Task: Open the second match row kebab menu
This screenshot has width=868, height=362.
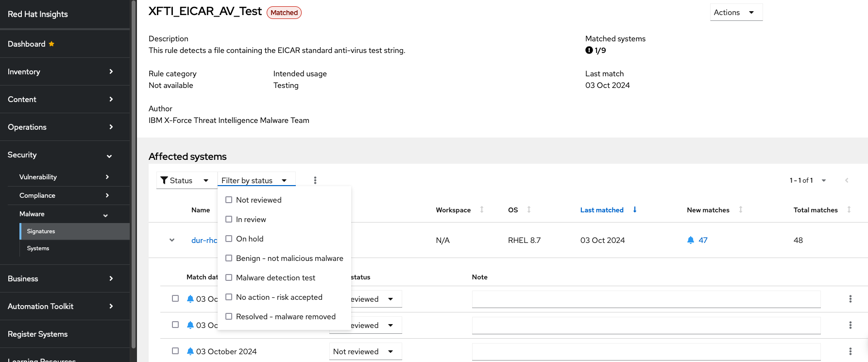Action: 851,325
